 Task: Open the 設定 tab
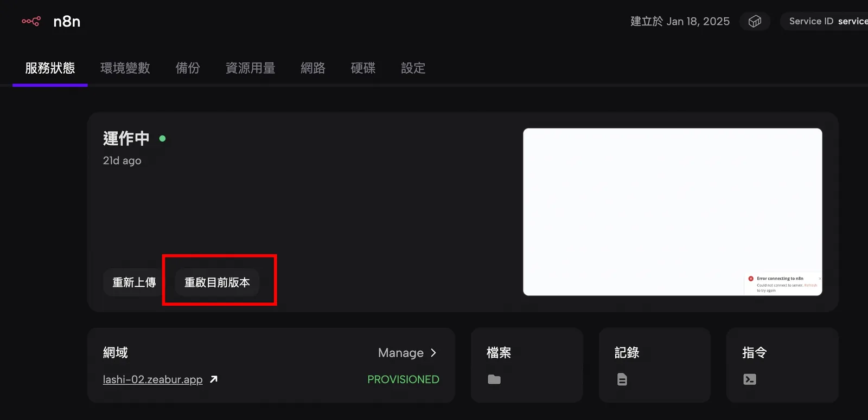point(413,68)
